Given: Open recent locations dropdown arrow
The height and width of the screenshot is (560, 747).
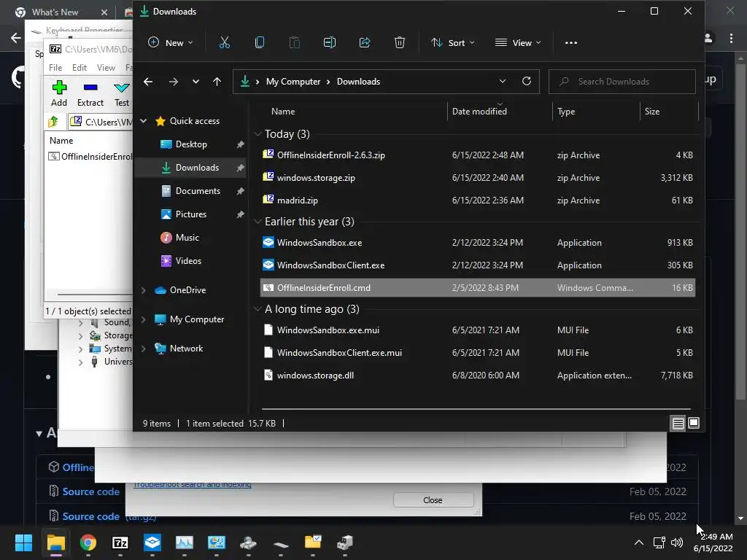Looking at the screenshot, I should 196,82.
